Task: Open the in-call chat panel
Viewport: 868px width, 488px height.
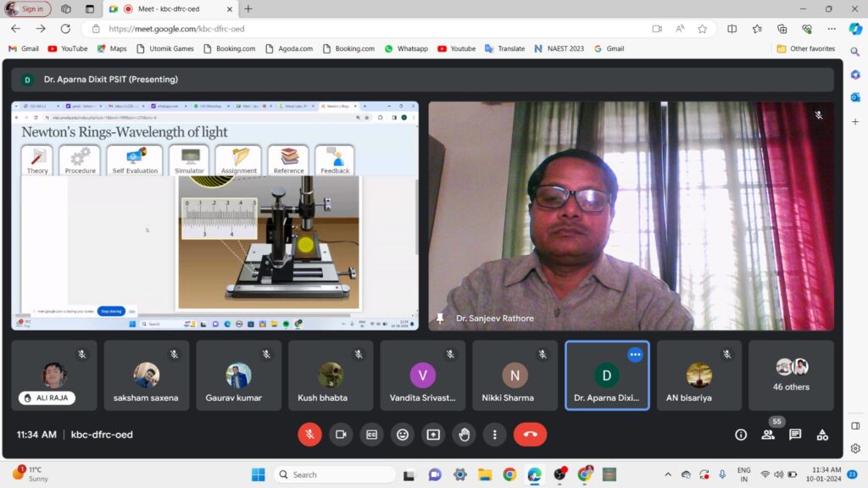Action: point(795,435)
